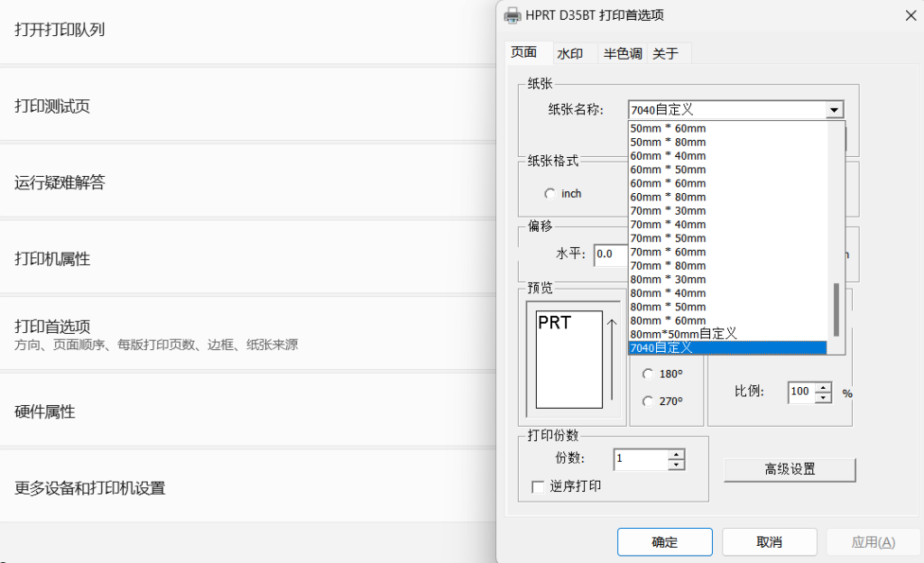Image resolution: width=924 pixels, height=563 pixels.
Task: Pick 80mm * 50mm from paper list
Action: pyautogui.click(x=728, y=307)
